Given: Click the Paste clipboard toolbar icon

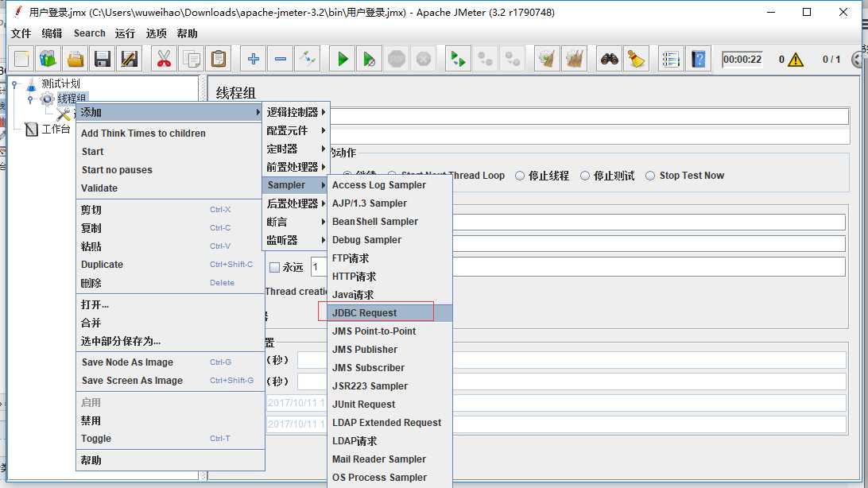Looking at the screenshot, I should [219, 59].
